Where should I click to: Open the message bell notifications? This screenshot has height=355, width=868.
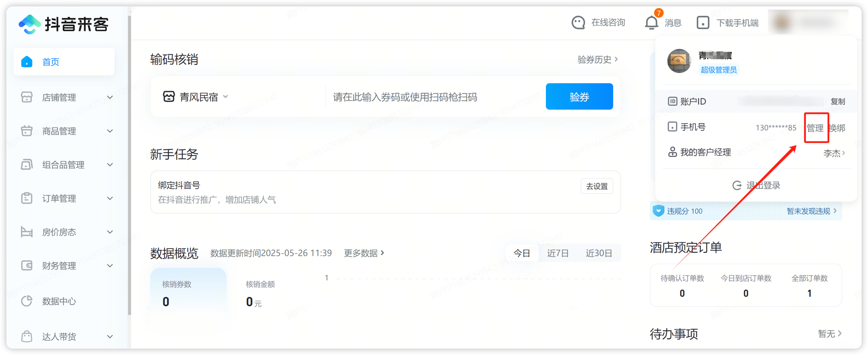click(x=651, y=23)
